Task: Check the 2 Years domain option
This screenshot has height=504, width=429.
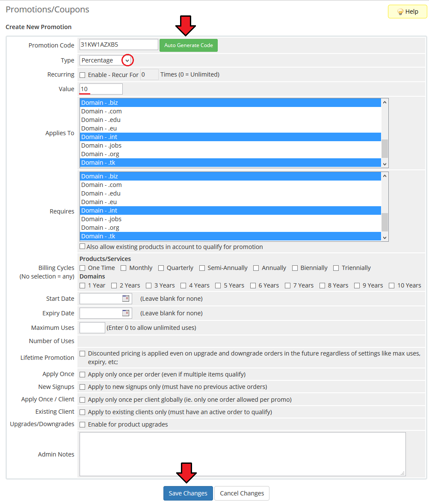Action: [x=114, y=285]
